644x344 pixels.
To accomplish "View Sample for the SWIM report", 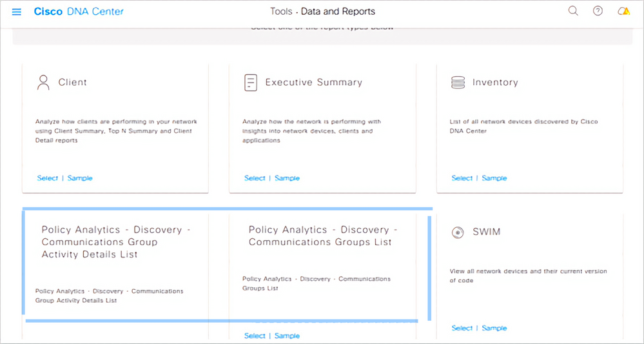I will (494, 328).
